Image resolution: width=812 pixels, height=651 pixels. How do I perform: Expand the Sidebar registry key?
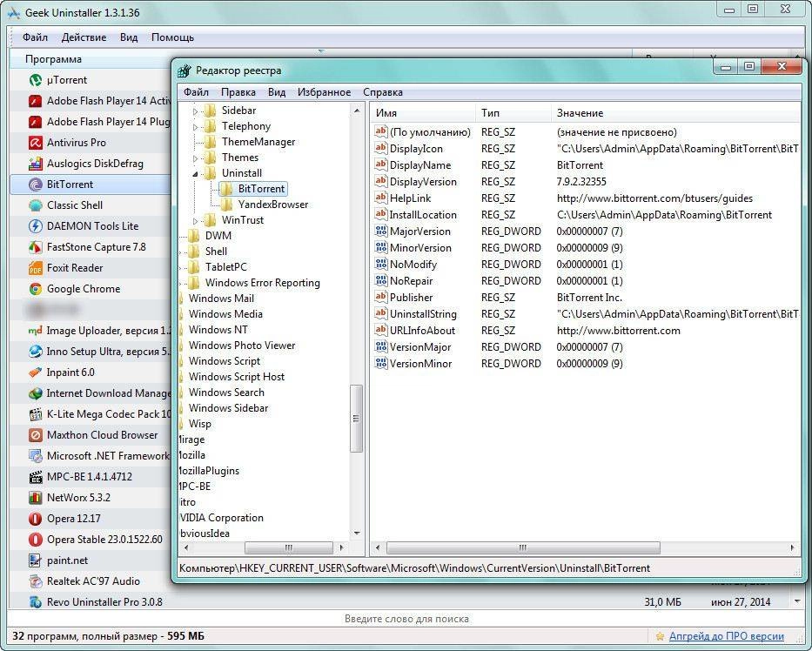[195, 111]
